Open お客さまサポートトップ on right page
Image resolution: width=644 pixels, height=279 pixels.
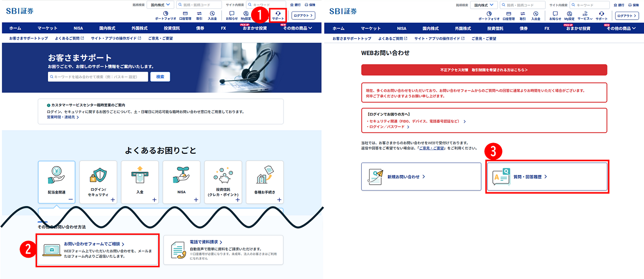click(352, 39)
